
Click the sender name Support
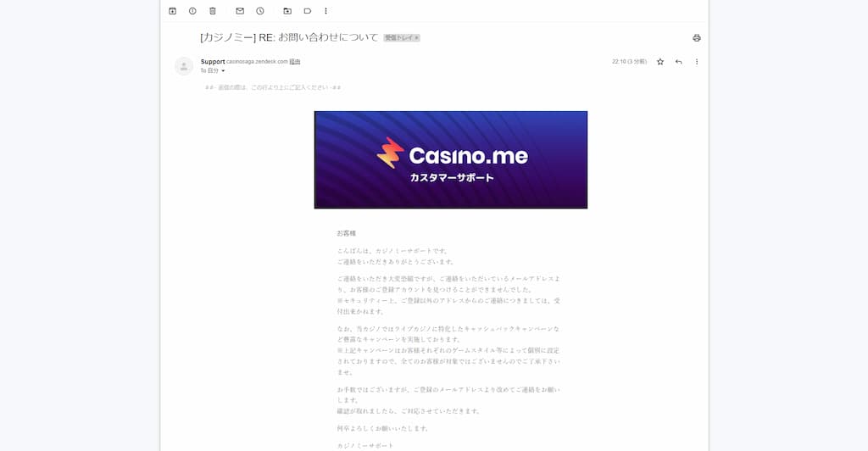coord(213,61)
